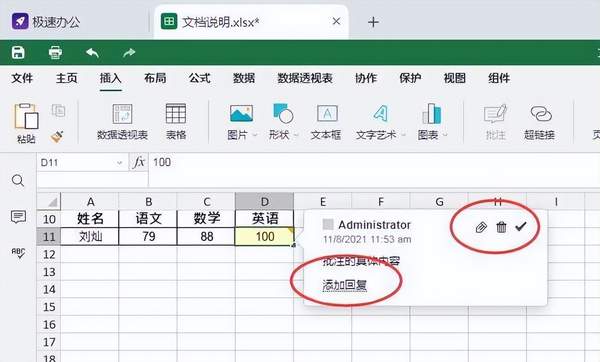Go to the 数据透视表 ribbon tab
Viewport: 600px width, 362px height.
tap(305, 78)
